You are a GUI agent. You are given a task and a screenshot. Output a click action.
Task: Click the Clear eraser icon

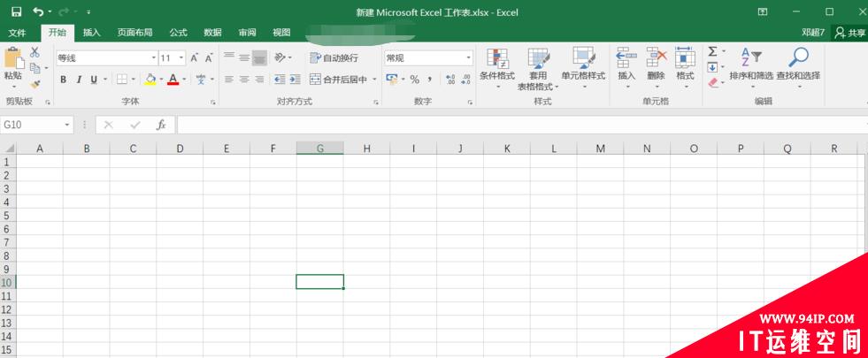(713, 83)
